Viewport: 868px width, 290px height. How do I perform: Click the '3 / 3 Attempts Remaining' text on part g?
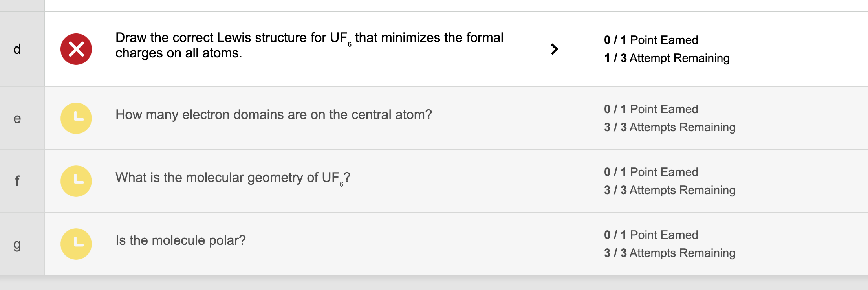670,253
